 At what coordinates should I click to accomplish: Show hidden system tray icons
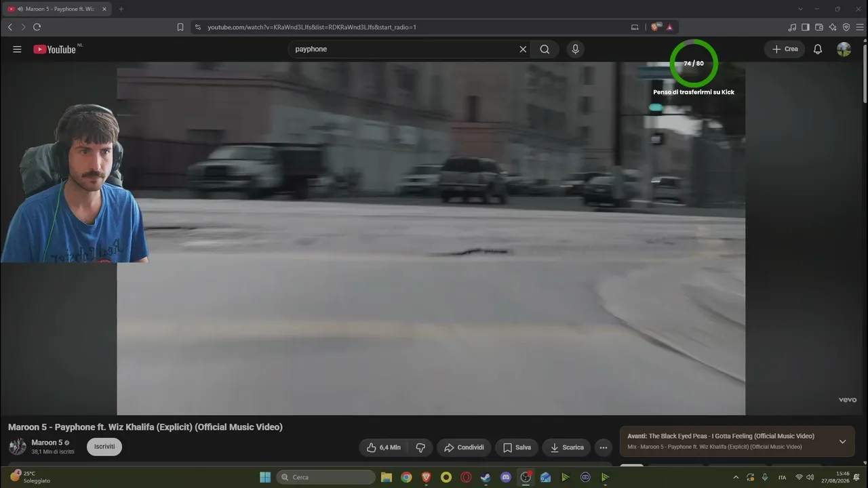pos(736,477)
